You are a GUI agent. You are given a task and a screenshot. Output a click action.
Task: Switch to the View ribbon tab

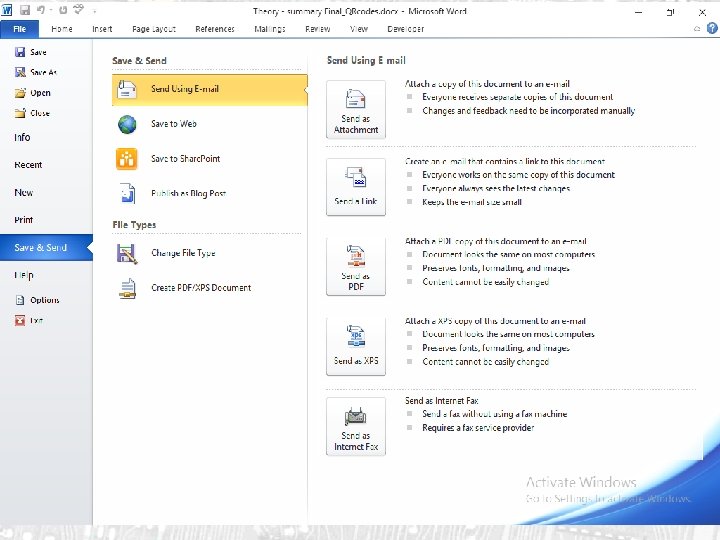coord(359,29)
